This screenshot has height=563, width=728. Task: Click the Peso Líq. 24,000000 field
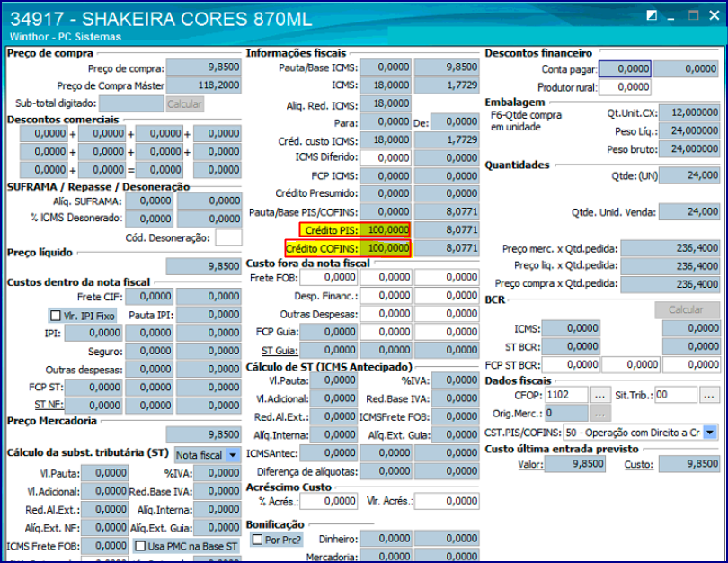[x=689, y=131]
